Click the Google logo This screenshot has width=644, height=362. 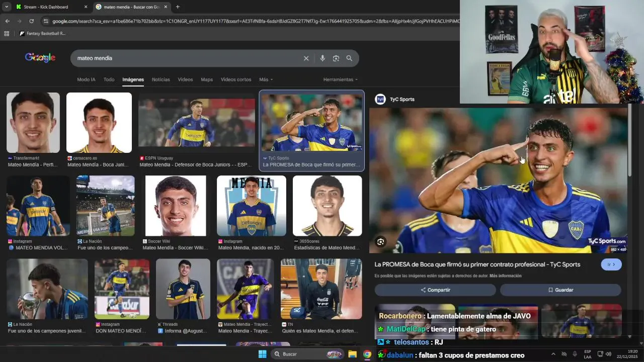tap(40, 57)
